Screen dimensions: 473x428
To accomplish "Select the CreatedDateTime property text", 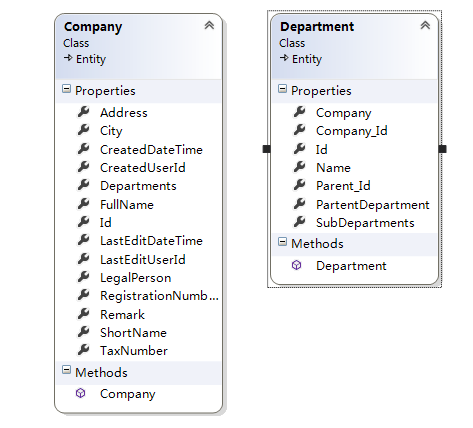I will 151,150.
